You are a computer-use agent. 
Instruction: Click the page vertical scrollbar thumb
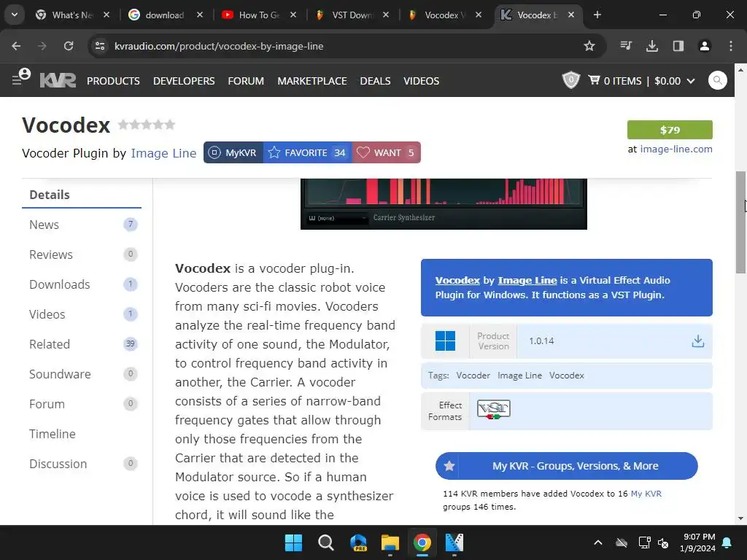click(740, 222)
